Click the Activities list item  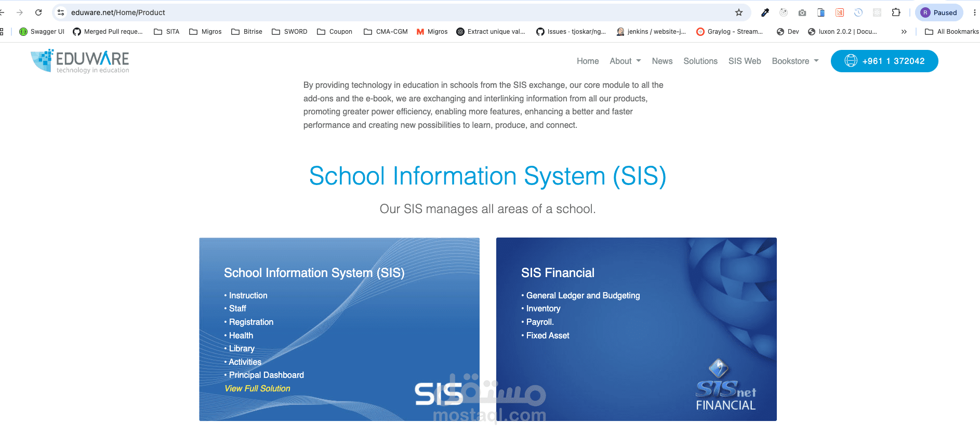[243, 362]
